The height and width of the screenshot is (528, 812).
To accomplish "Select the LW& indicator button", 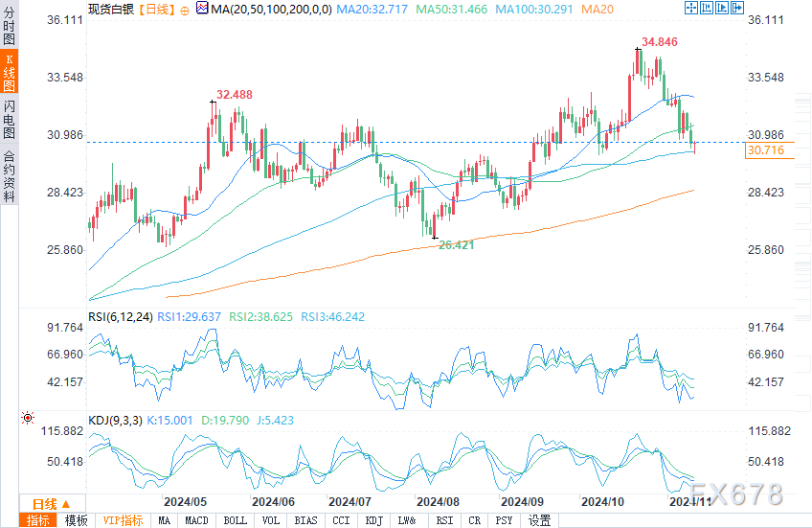I will point(407,520).
